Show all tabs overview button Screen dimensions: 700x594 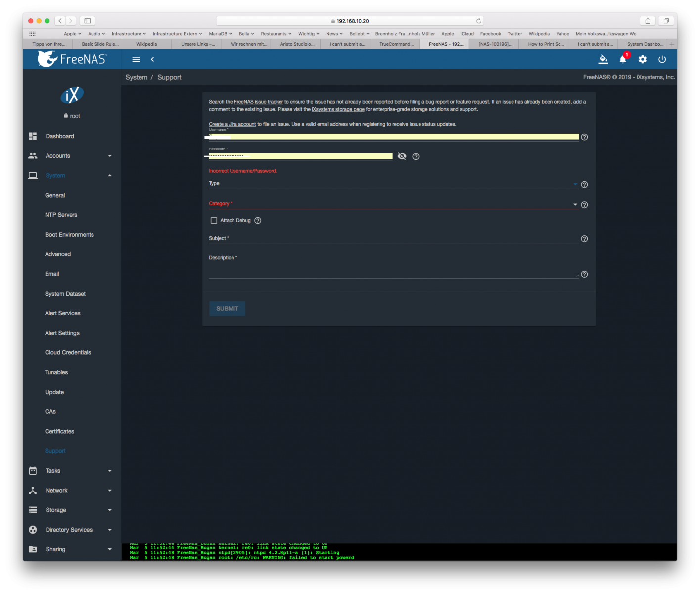[x=666, y=21]
